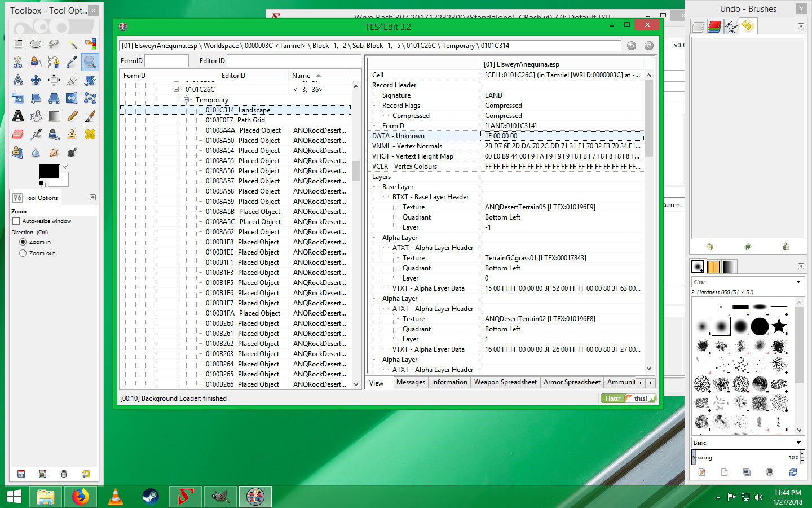This screenshot has width=812, height=508.
Task: Select the Crop tool
Action: [72, 80]
